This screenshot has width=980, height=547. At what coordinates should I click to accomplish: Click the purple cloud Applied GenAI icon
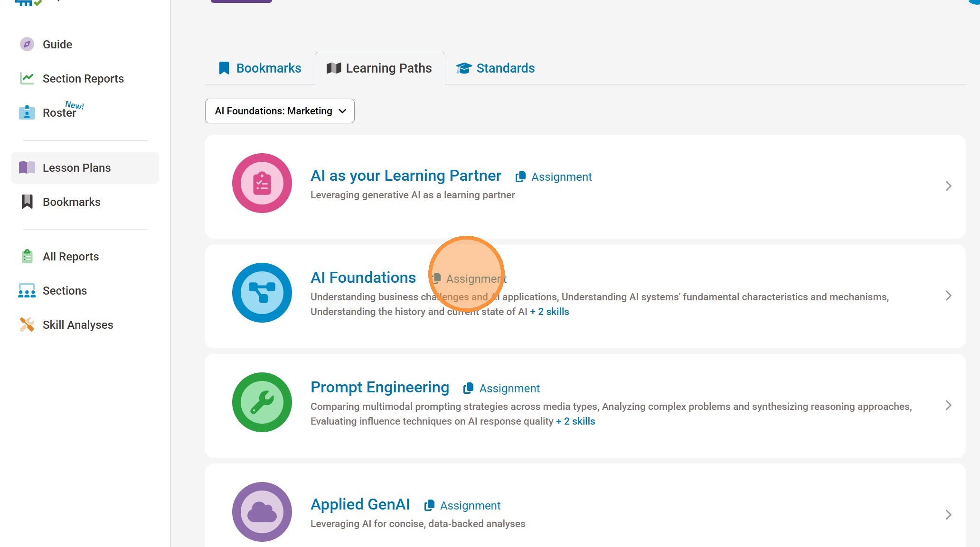point(262,512)
